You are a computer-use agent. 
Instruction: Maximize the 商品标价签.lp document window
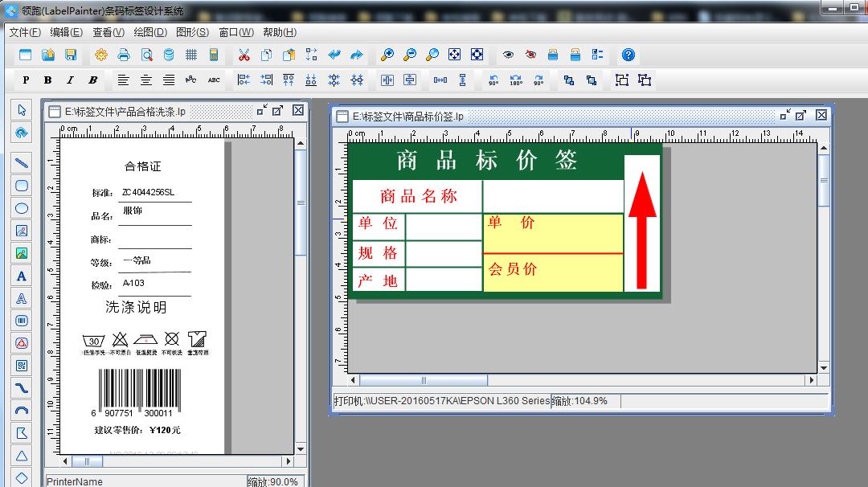tap(801, 116)
